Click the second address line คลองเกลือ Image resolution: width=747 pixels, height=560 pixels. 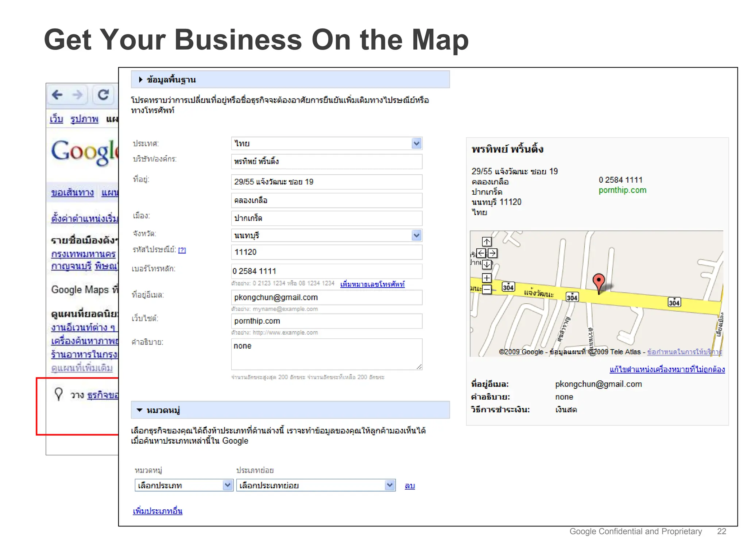tap(326, 201)
